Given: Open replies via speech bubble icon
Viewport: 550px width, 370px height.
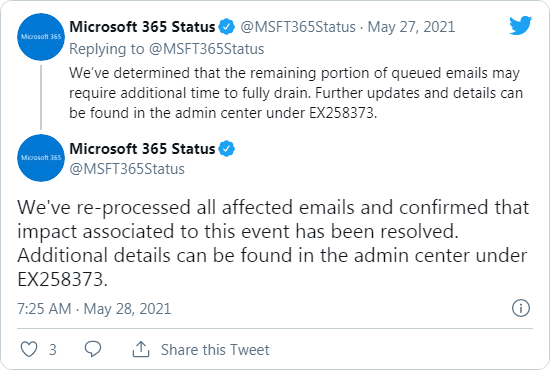Looking at the screenshot, I should click(x=93, y=349).
